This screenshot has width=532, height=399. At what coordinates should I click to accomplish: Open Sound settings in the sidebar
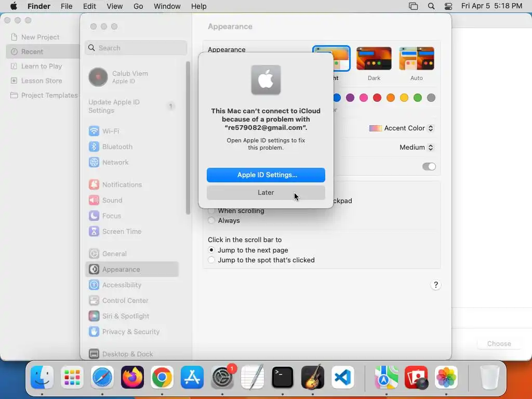132,200
